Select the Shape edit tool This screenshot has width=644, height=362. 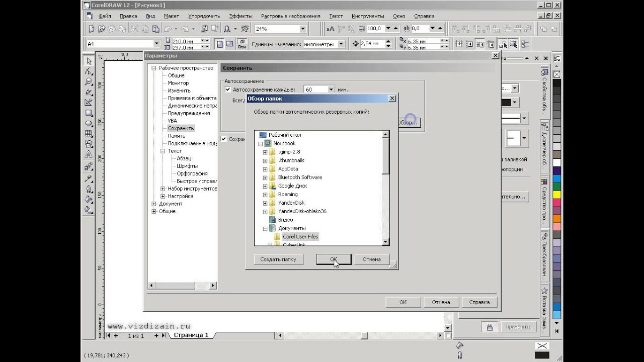pyautogui.click(x=89, y=71)
